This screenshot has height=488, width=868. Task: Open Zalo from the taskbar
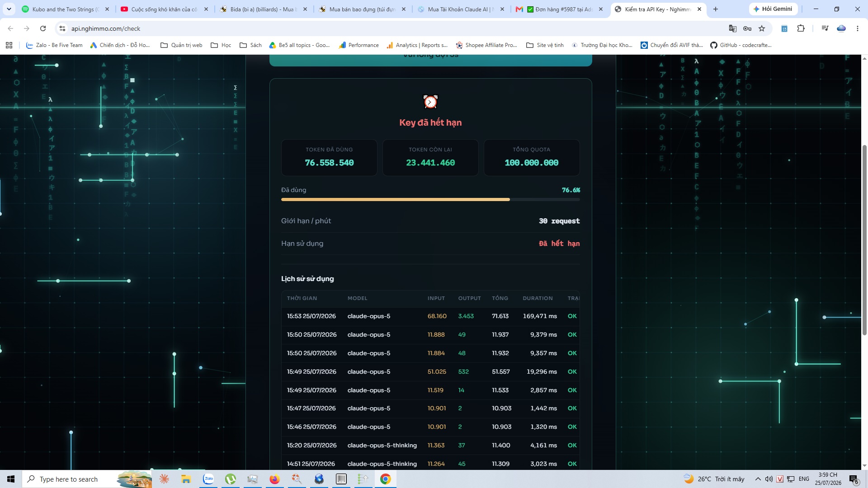(x=208, y=479)
